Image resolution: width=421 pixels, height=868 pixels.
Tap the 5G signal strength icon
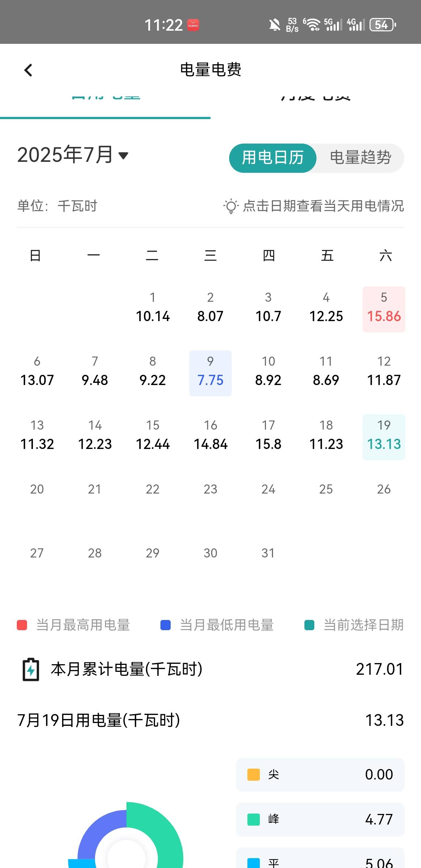pos(333,25)
